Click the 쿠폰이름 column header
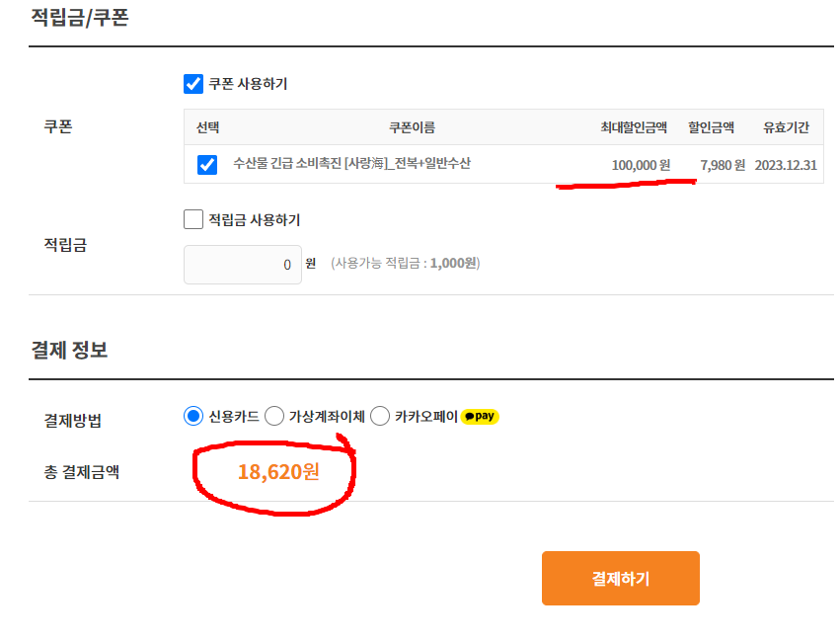Image resolution: width=840 pixels, height=642 pixels. (x=412, y=127)
